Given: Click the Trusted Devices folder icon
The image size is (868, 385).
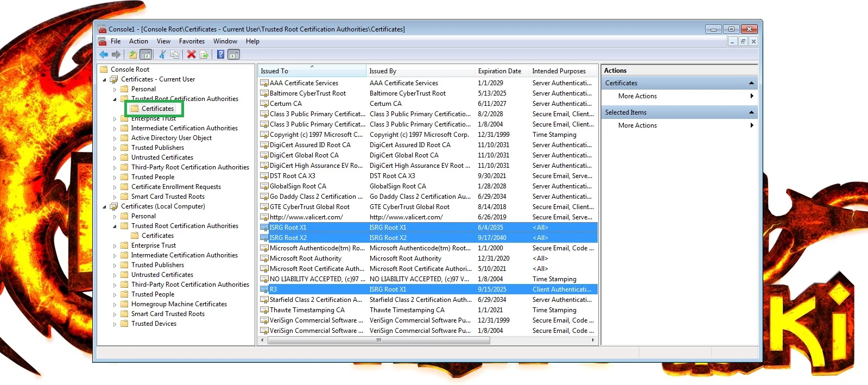Looking at the screenshot, I should point(124,324).
